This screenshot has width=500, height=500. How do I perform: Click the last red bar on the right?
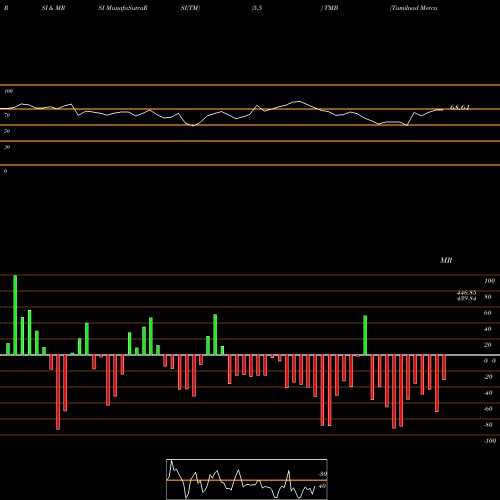coord(444,367)
